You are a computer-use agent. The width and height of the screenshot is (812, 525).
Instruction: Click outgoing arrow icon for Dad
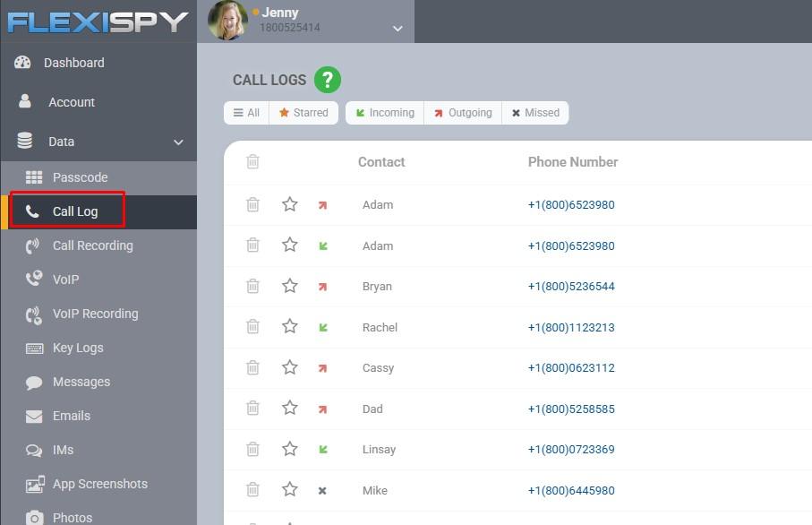[322, 409]
